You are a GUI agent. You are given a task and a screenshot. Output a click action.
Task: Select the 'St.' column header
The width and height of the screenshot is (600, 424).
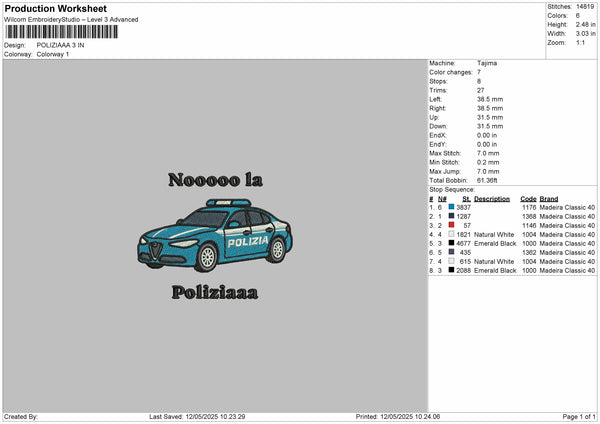466,199
